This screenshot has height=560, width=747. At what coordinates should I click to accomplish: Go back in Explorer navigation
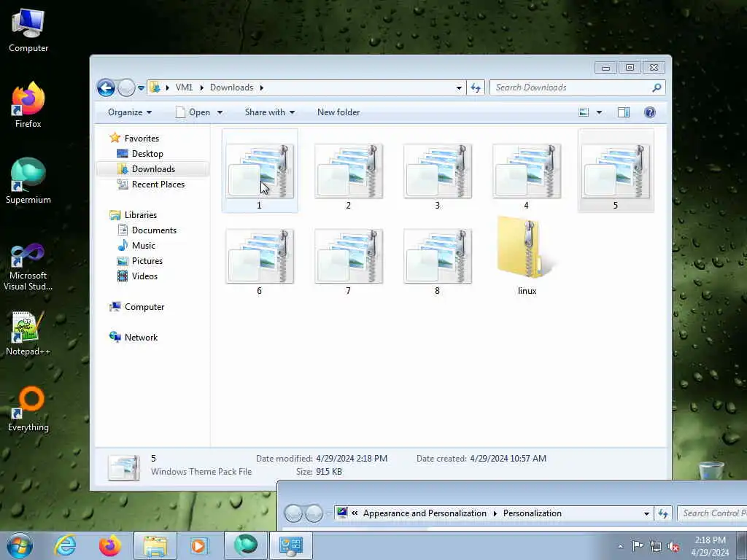tap(107, 87)
